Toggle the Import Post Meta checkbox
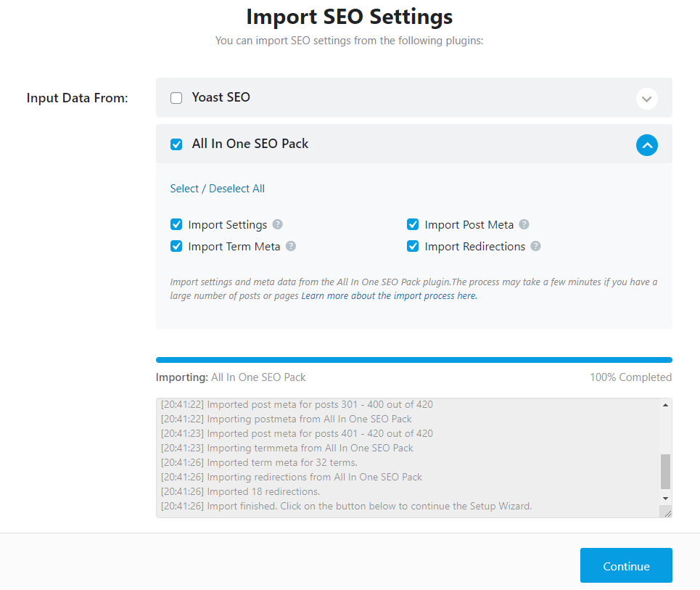 pyautogui.click(x=413, y=224)
